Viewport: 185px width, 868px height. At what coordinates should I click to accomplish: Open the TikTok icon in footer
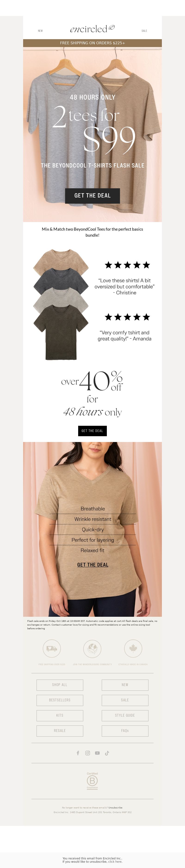[x=107, y=753]
